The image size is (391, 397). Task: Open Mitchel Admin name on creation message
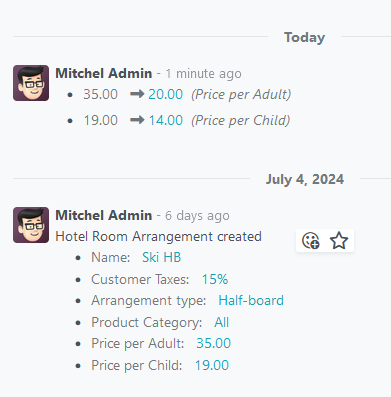click(104, 215)
